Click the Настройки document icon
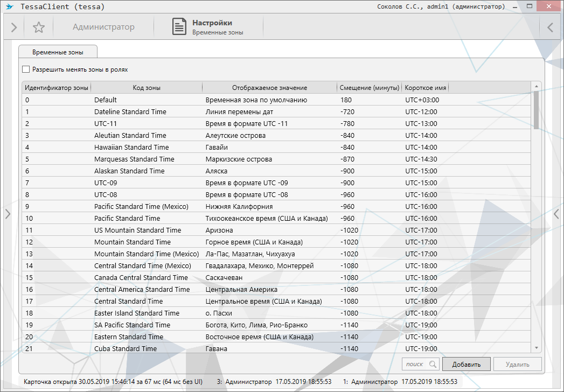Screen dimensions: 564x392 click(x=179, y=27)
